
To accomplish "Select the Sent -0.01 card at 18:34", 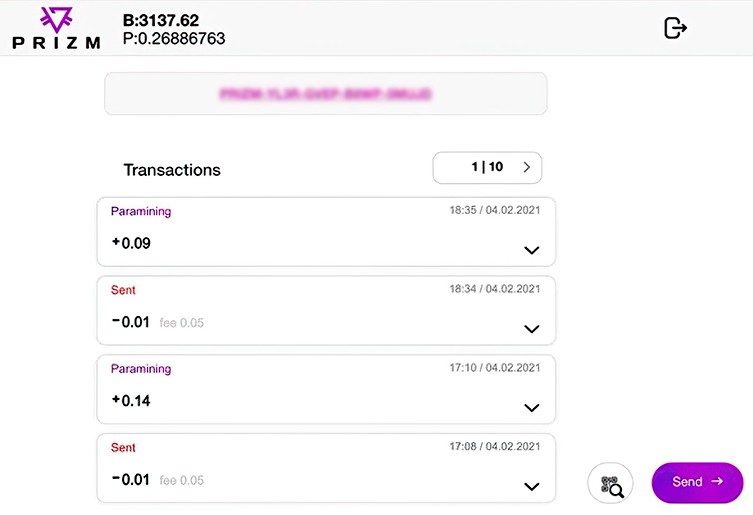I will pyautogui.click(x=326, y=310).
